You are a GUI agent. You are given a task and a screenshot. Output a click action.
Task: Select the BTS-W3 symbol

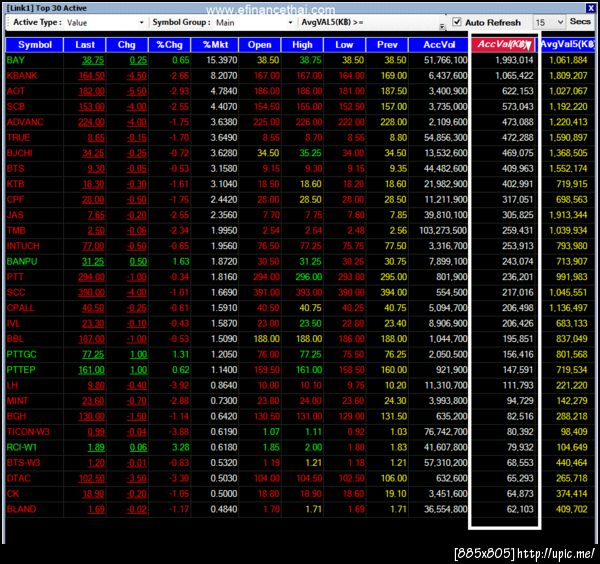point(23,463)
